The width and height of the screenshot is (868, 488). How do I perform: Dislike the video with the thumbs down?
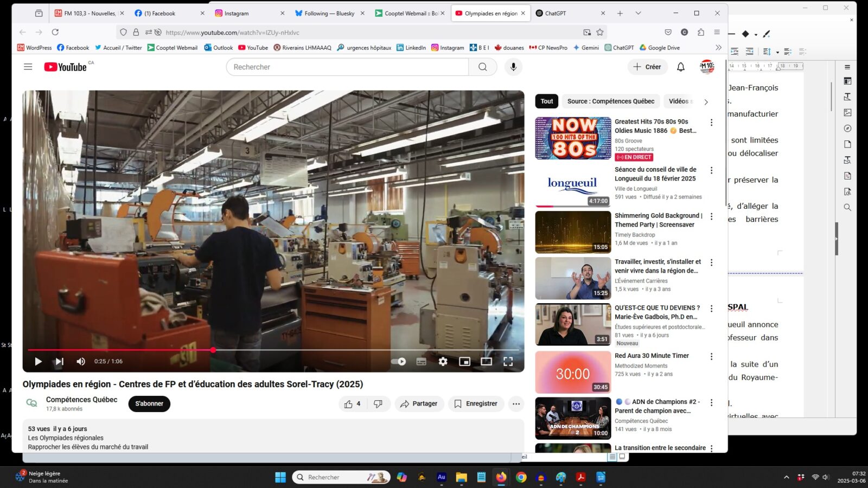point(378,404)
